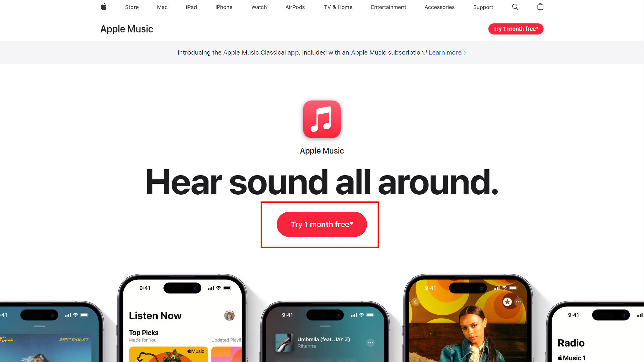
Task: Open the Store menu item
Action: (131, 7)
